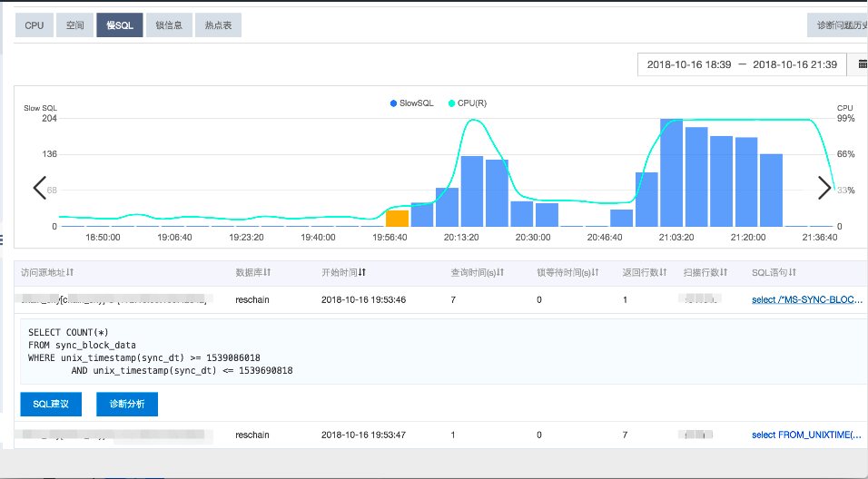The image size is (868, 479).
Task: Open the select /*MS-SYNC-BLOC... SQL link
Action: 806,299
